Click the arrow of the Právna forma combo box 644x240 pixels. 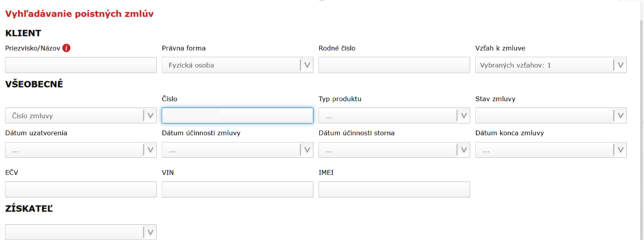tap(307, 65)
